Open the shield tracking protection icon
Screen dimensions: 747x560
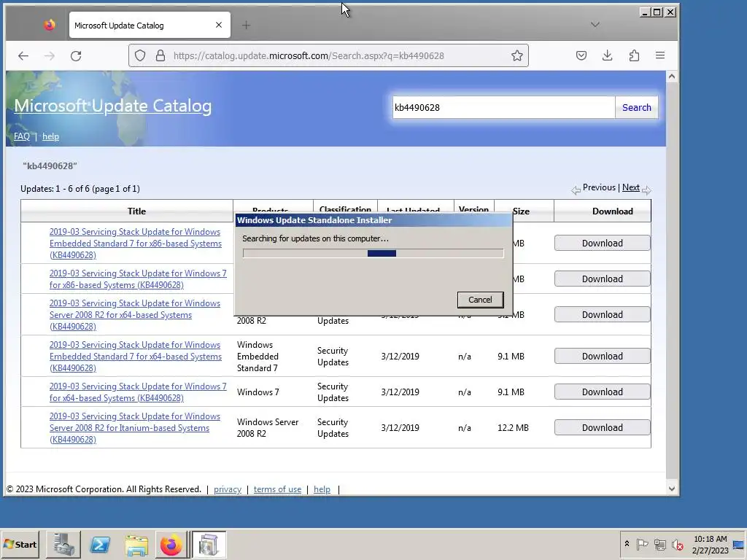point(140,55)
